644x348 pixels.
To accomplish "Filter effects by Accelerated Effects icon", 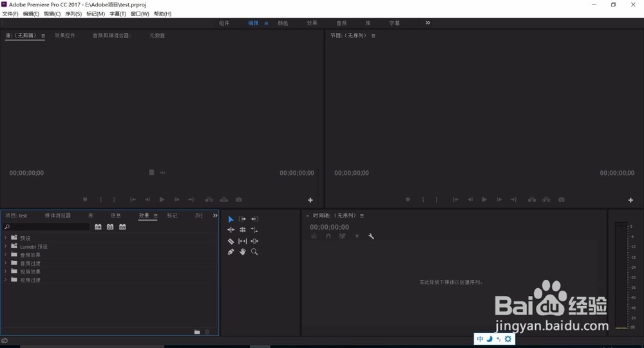I will (x=98, y=226).
